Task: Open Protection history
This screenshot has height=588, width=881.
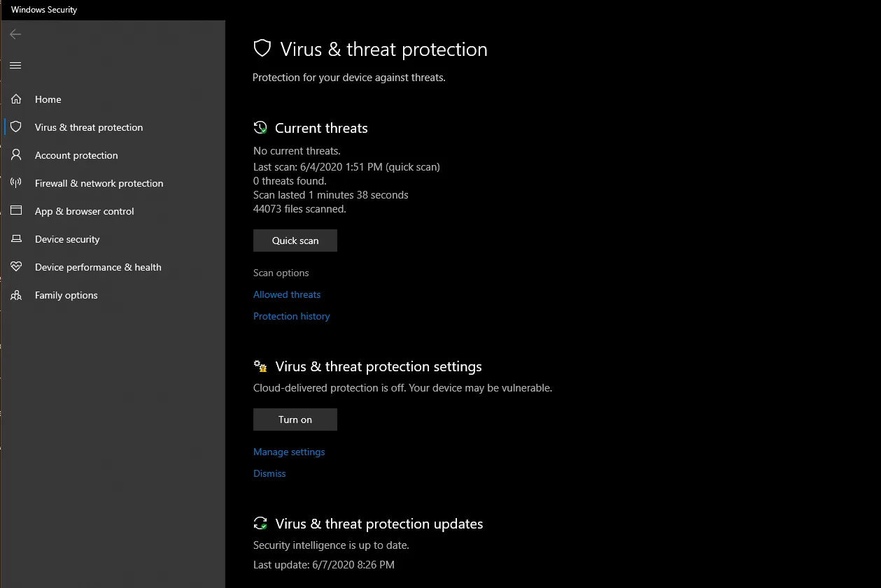Action: 291,316
